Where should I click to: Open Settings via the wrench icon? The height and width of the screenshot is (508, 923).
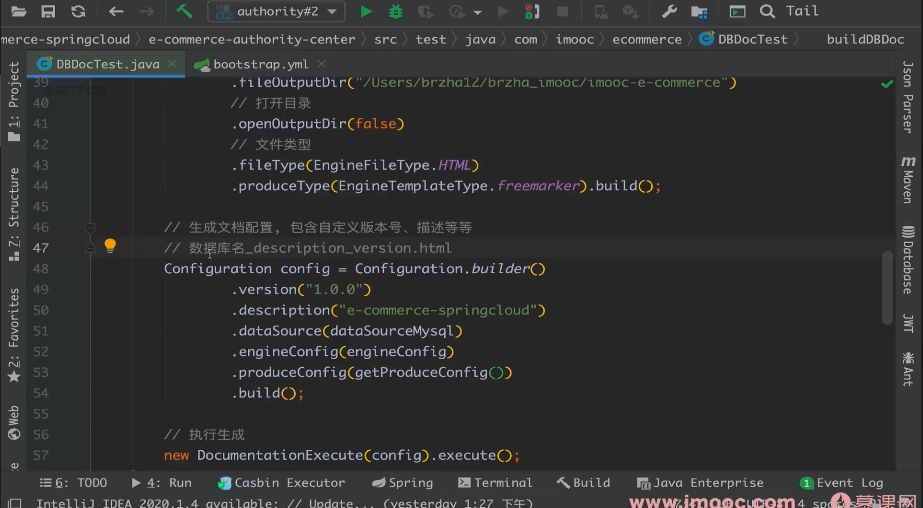(x=670, y=12)
